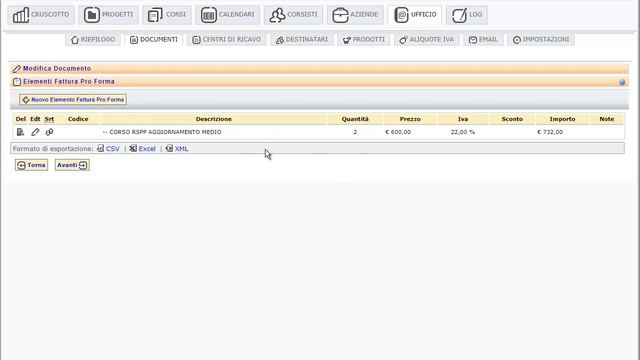Open the Log tab
Viewport: 640px width, 360px height.
tap(467, 15)
